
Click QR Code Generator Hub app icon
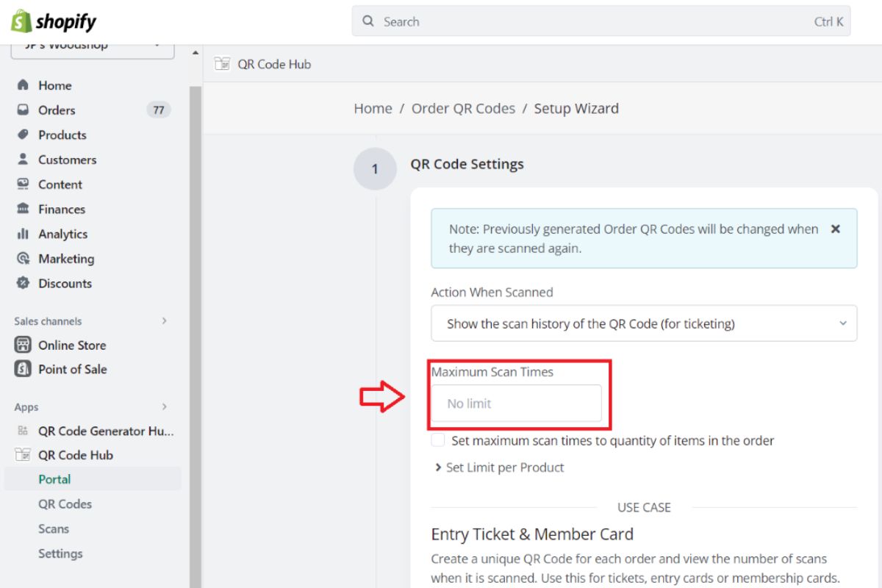pos(23,431)
